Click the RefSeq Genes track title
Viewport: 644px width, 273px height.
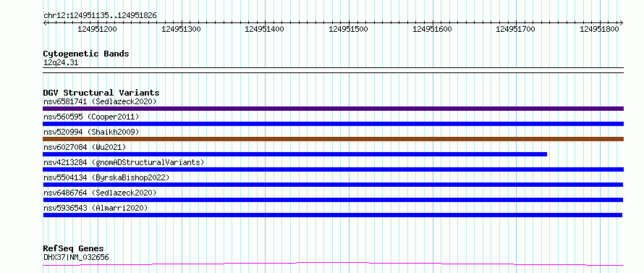(x=73, y=249)
